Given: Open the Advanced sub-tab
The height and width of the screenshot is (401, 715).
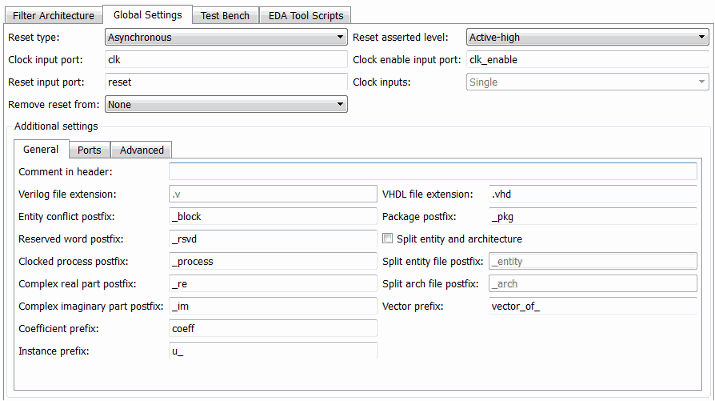Looking at the screenshot, I should 141,150.
